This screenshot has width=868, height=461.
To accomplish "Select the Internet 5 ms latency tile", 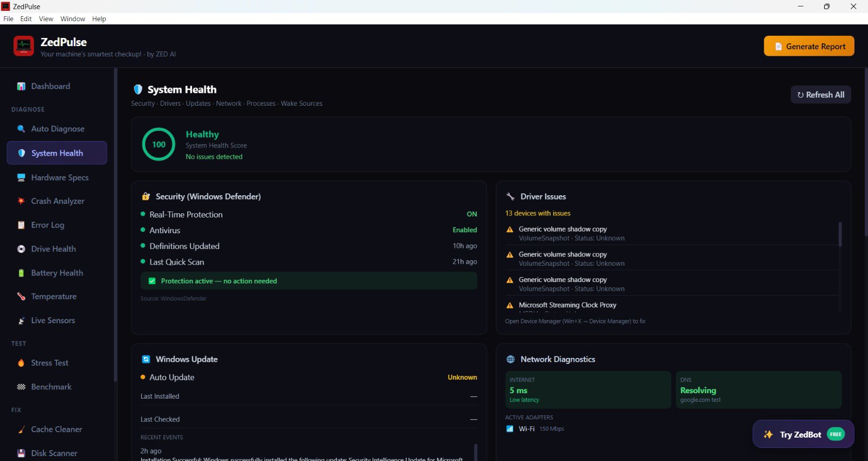I will 588,389.
